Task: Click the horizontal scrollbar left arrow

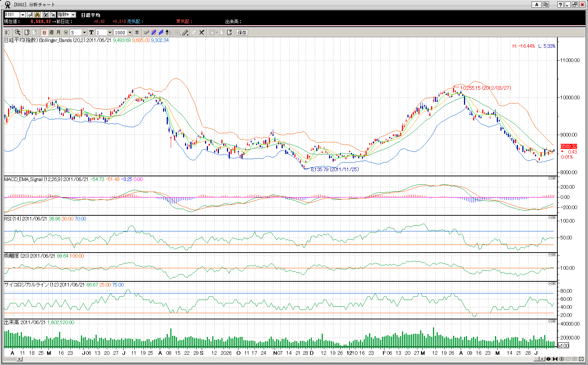Action: (x=20, y=359)
